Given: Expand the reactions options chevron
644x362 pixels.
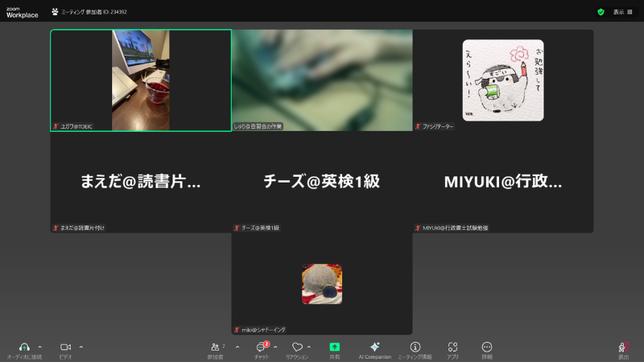Looking at the screenshot, I should point(309,348).
